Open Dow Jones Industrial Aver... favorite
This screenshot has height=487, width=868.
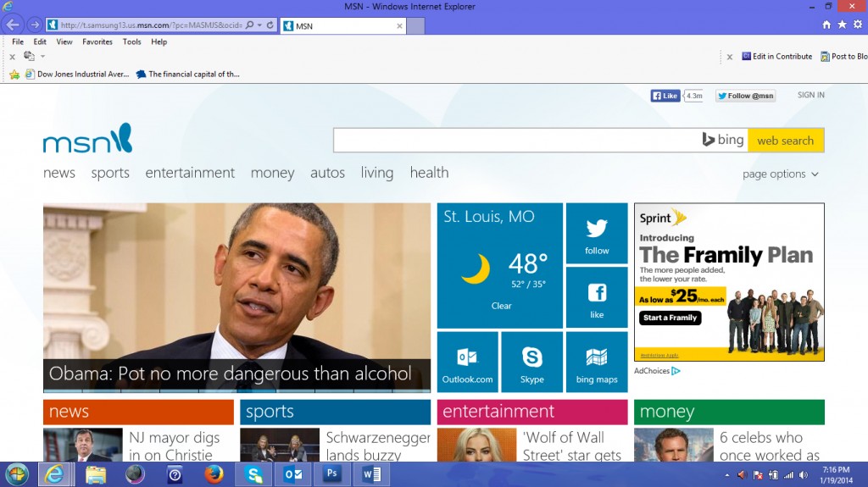(77, 75)
